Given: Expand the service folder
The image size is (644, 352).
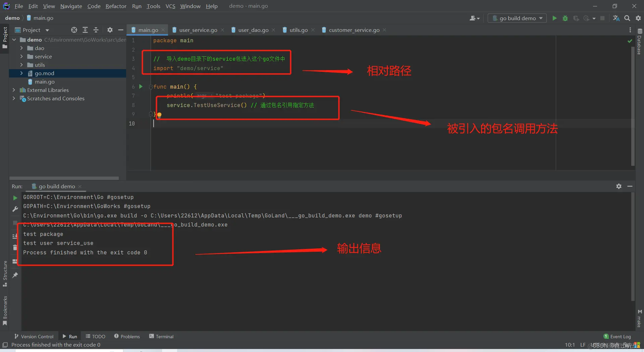Looking at the screenshot, I should [x=21, y=56].
